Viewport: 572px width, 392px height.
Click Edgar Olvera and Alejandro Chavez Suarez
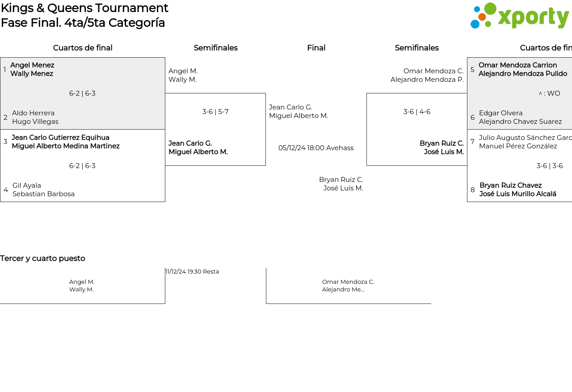[x=520, y=118]
